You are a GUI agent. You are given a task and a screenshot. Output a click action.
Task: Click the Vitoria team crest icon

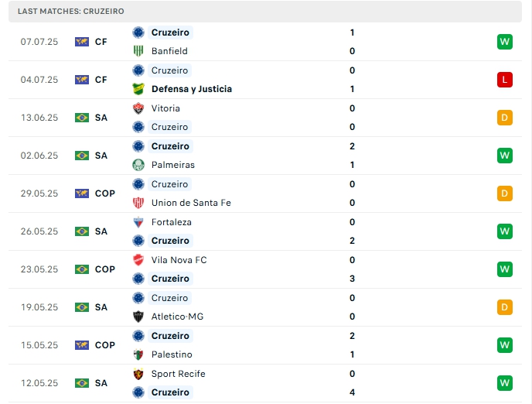coord(138,108)
